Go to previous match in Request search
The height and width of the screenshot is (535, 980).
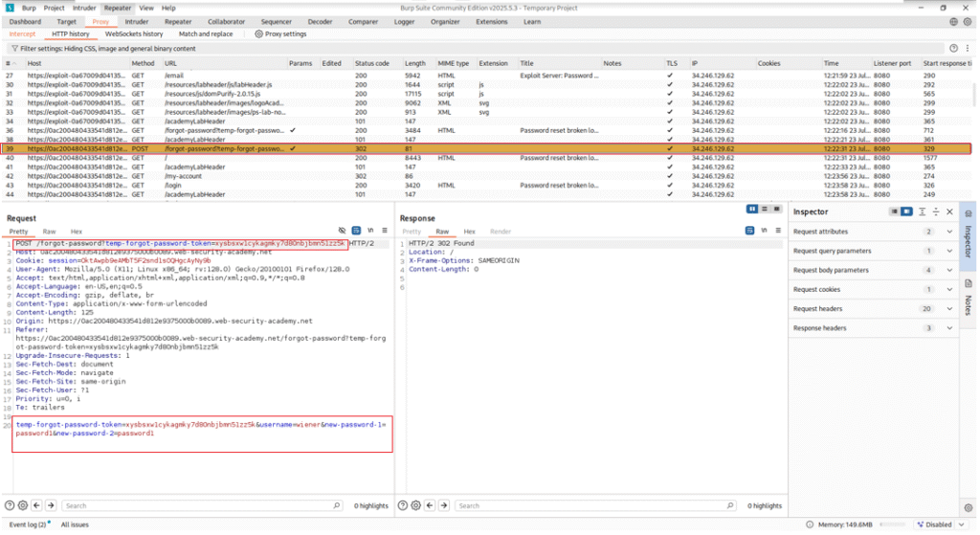[37, 505]
